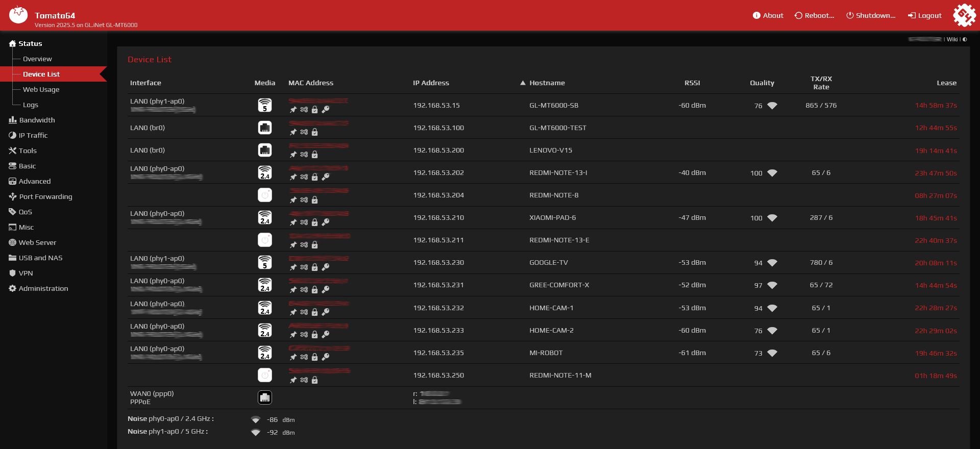This screenshot has height=449, width=980.
Task: Open the Overview page
Action: [37, 59]
